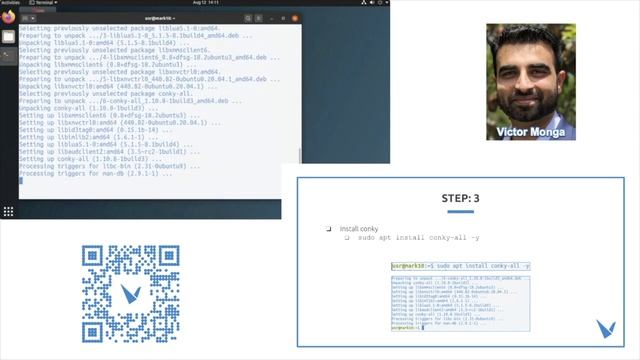Click 'Unpacking liblua5.1-0' line
The width and height of the screenshot is (640, 360).
104,43
